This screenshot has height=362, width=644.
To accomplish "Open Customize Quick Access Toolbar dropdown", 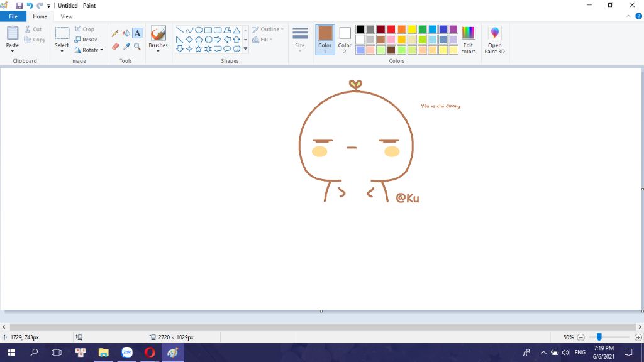I will tap(49, 6).
